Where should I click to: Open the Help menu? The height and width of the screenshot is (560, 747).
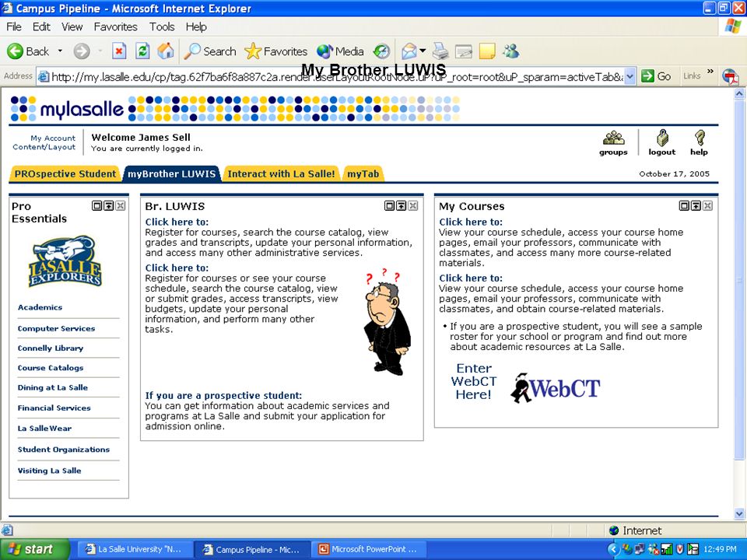pyautogui.click(x=196, y=26)
